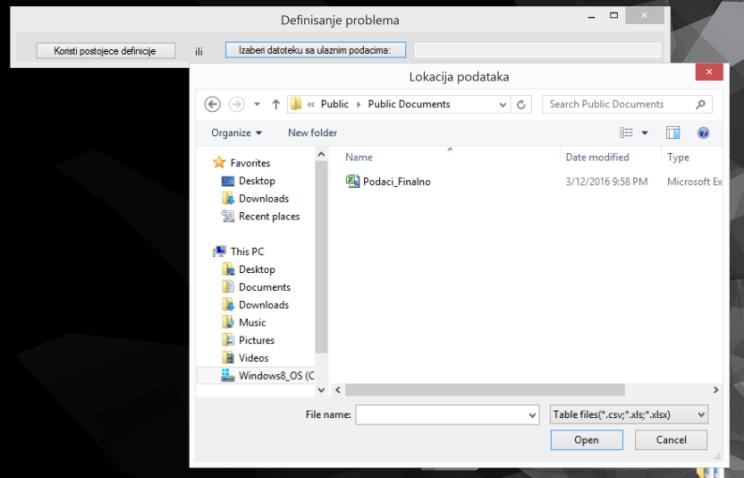
Task: Select the Podaci_Finalno file
Action: point(397,182)
